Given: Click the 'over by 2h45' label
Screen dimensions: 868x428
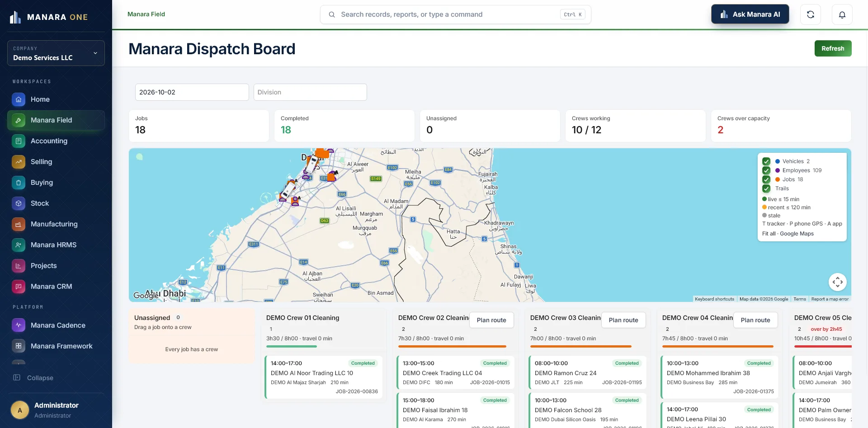Looking at the screenshot, I should [x=826, y=329].
